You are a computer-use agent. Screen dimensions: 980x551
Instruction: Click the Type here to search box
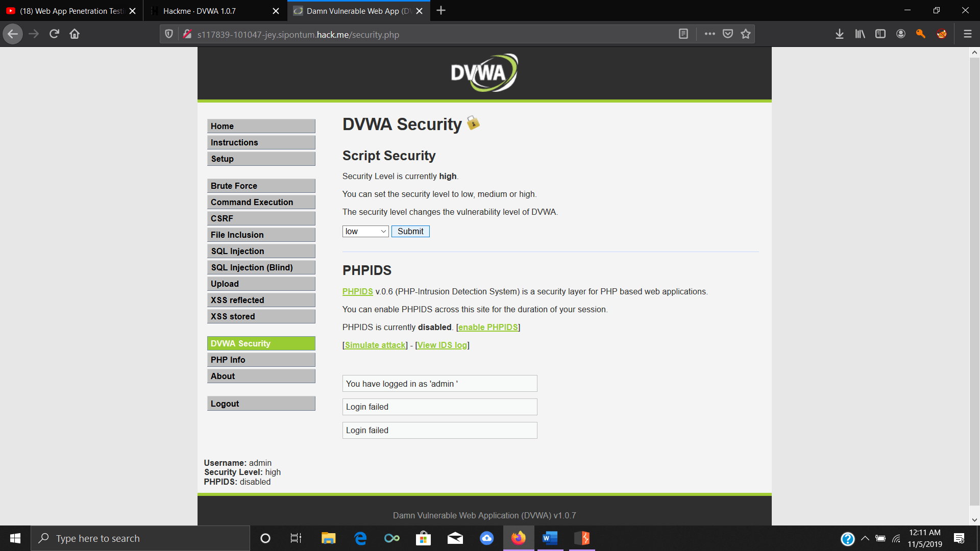[x=140, y=538]
